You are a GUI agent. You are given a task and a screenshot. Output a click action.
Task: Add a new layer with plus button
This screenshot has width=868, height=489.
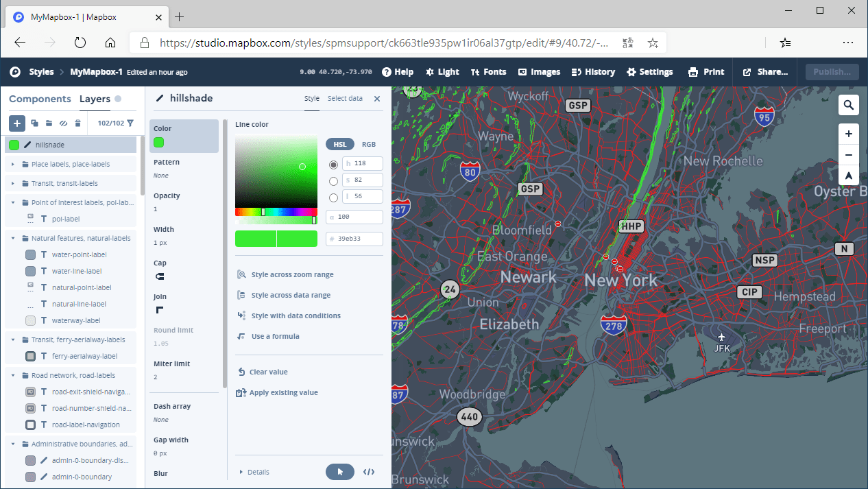pyautogui.click(x=17, y=123)
